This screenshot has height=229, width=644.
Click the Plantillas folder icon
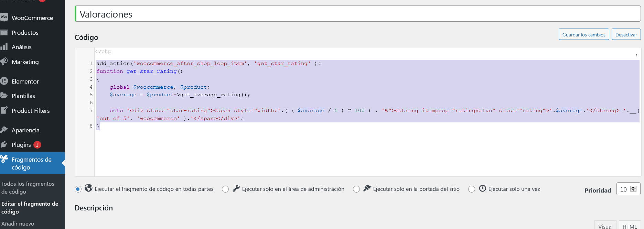pyautogui.click(x=4, y=96)
